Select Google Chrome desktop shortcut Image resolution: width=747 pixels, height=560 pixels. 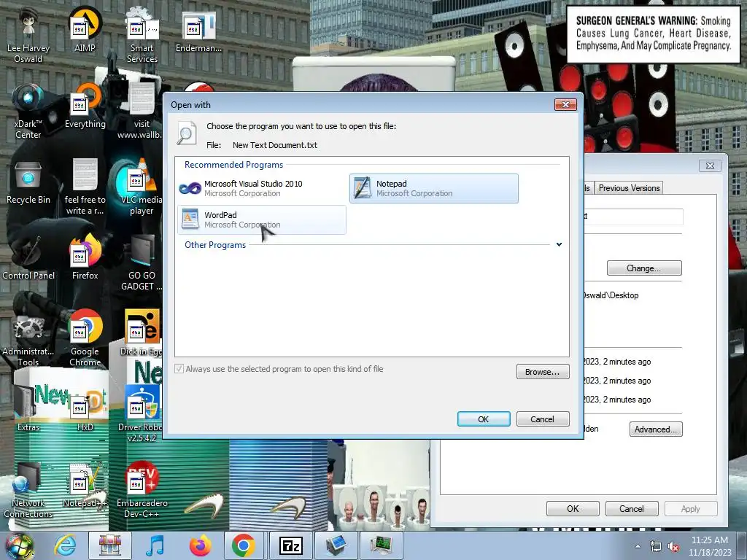pos(85,339)
